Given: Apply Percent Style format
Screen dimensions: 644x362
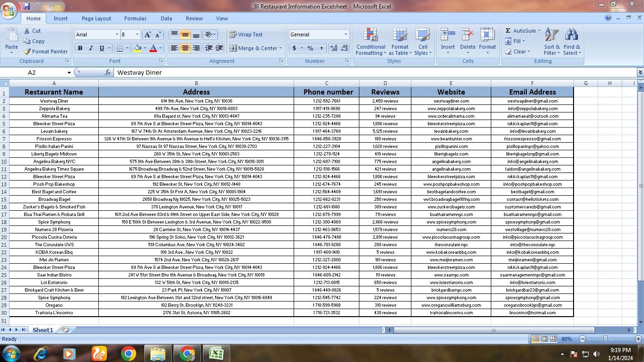Looking at the screenshot, I should coord(310,48).
